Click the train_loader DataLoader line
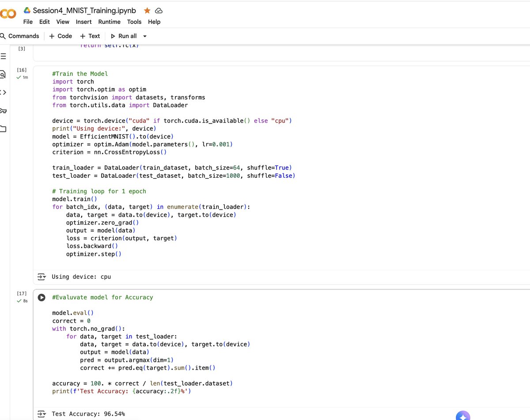The width and height of the screenshot is (530, 420). pos(172,168)
